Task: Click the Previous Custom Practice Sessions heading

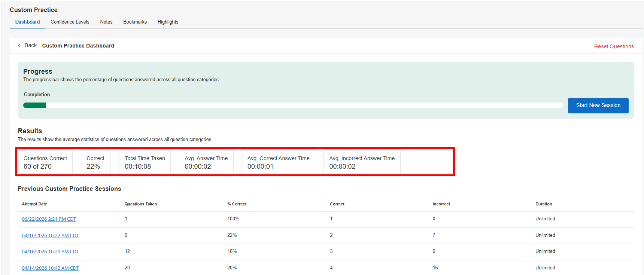Action: tap(69, 189)
